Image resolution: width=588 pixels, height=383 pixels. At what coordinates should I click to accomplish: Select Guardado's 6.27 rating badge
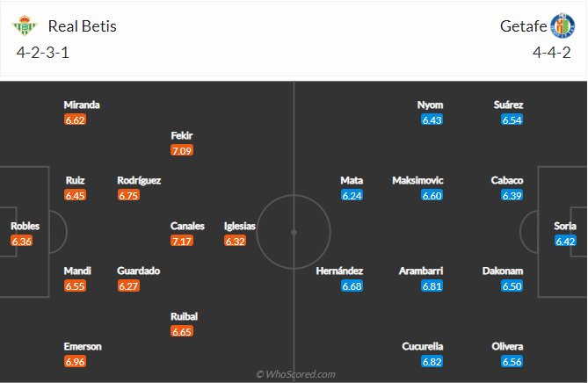coord(128,285)
